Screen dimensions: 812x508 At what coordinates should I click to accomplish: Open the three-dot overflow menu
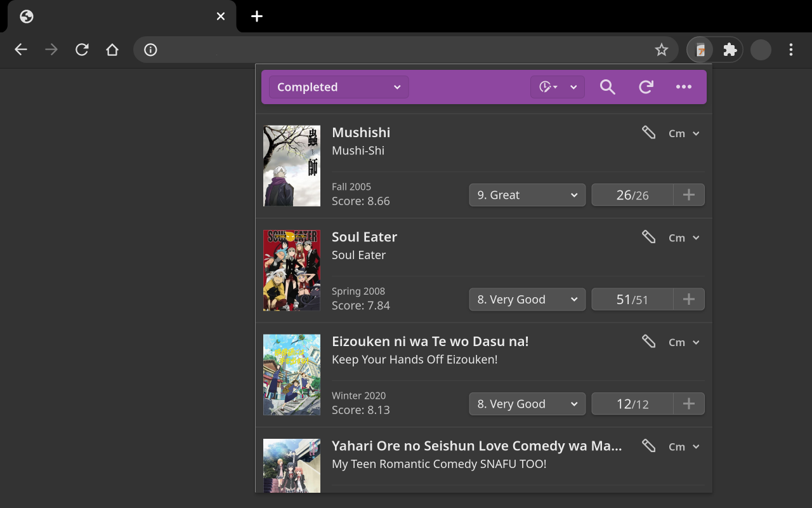pyautogui.click(x=682, y=87)
